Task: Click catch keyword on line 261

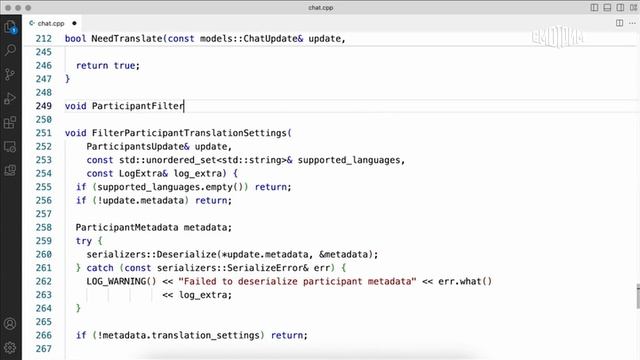Action: 100,268
